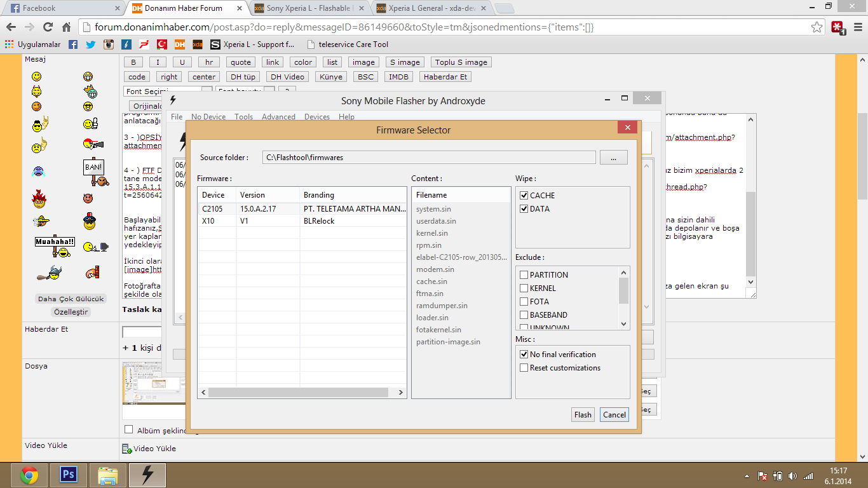Click the Video Yükle link
This screenshot has width=868, height=488.
(154, 449)
